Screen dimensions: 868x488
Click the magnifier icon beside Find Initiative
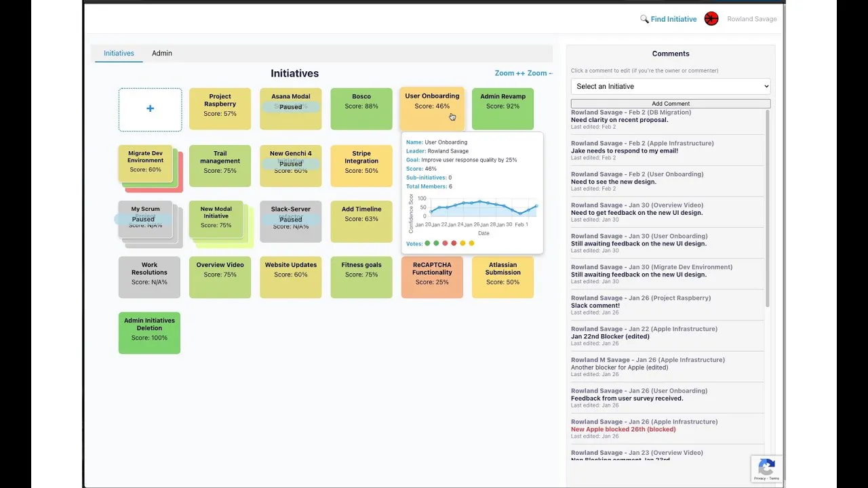644,19
